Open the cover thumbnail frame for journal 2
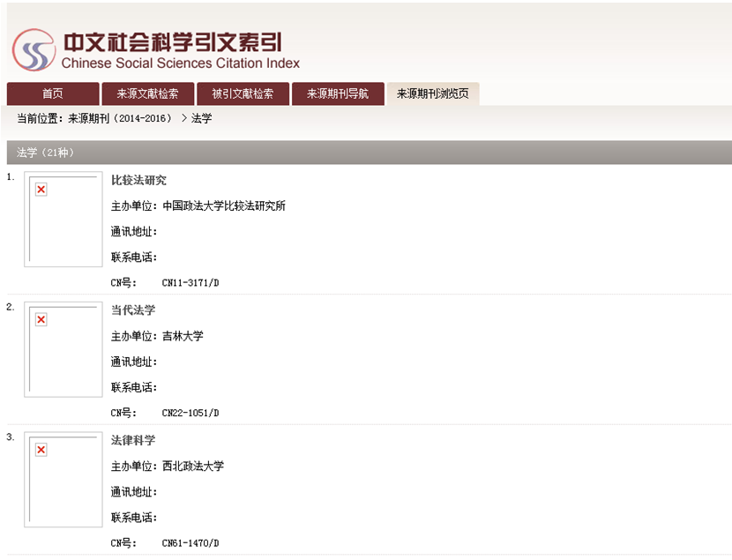This screenshot has width=732, height=560. [63, 351]
